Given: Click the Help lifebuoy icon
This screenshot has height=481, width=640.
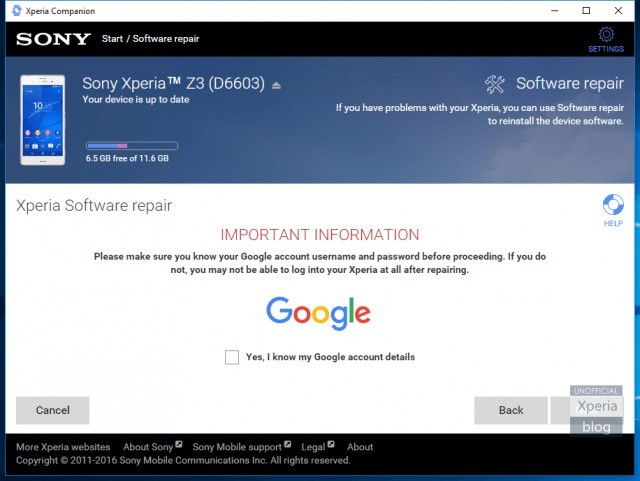Looking at the screenshot, I should (x=613, y=205).
